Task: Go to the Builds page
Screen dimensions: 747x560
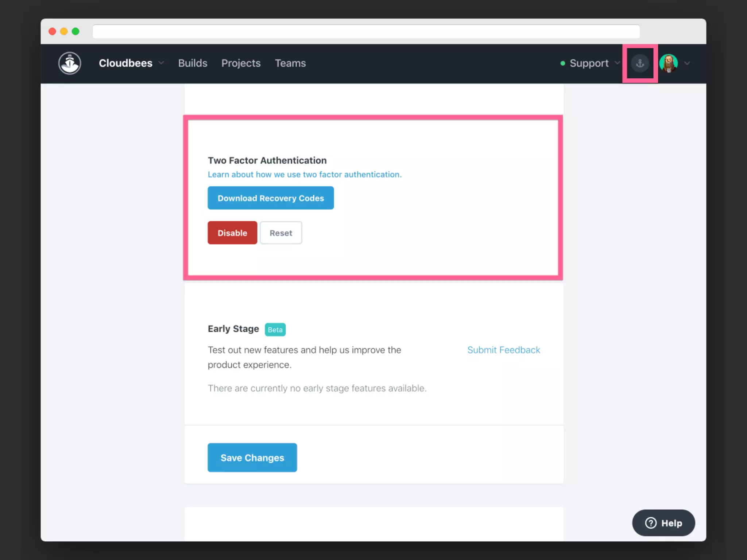Action: click(x=193, y=63)
